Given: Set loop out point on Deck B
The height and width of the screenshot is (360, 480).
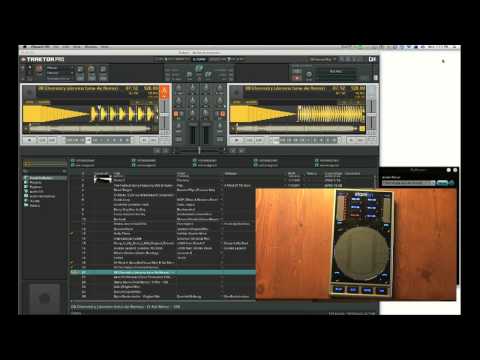Looking at the screenshot, I should point(361,140).
